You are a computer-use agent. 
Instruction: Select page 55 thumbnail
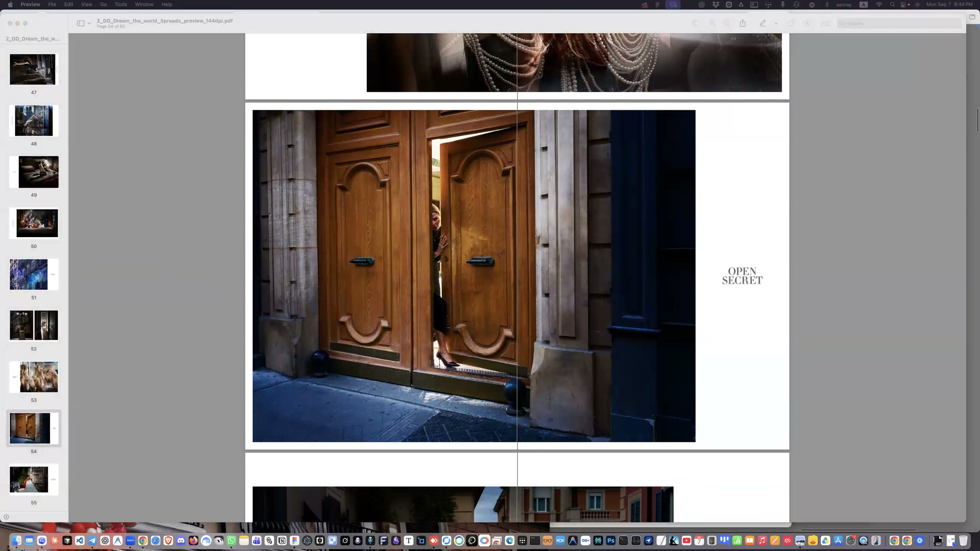click(x=34, y=479)
